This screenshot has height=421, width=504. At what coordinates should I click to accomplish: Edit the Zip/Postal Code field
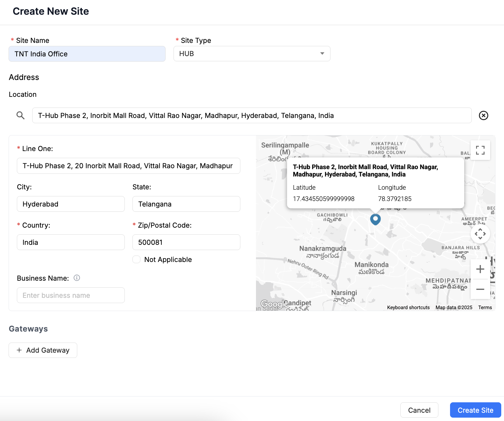pos(186,242)
